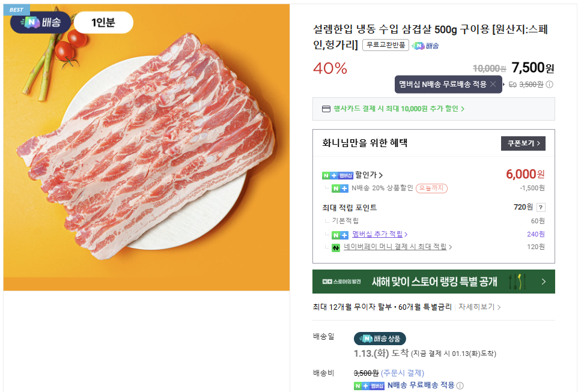This screenshot has height=392, width=581.
Task: Expand 멤버십 추가 적립 details
Action: coord(379,234)
